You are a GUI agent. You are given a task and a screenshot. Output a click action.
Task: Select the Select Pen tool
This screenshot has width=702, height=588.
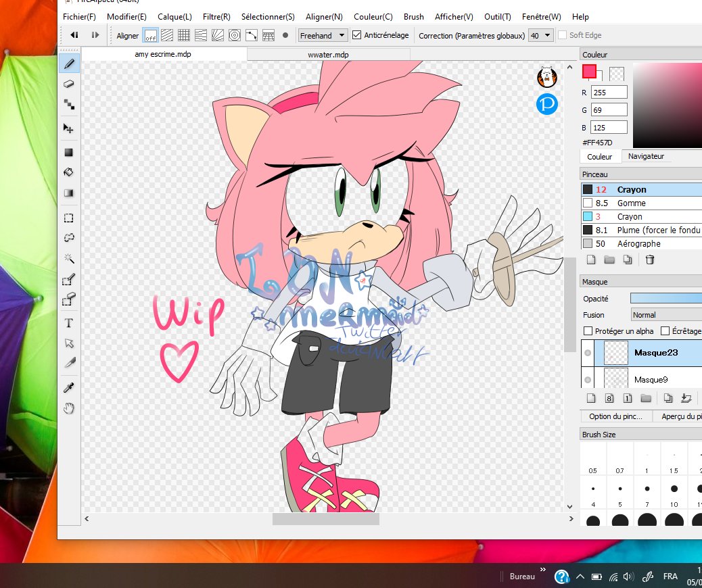pyautogui.click(x=69, y=279)
